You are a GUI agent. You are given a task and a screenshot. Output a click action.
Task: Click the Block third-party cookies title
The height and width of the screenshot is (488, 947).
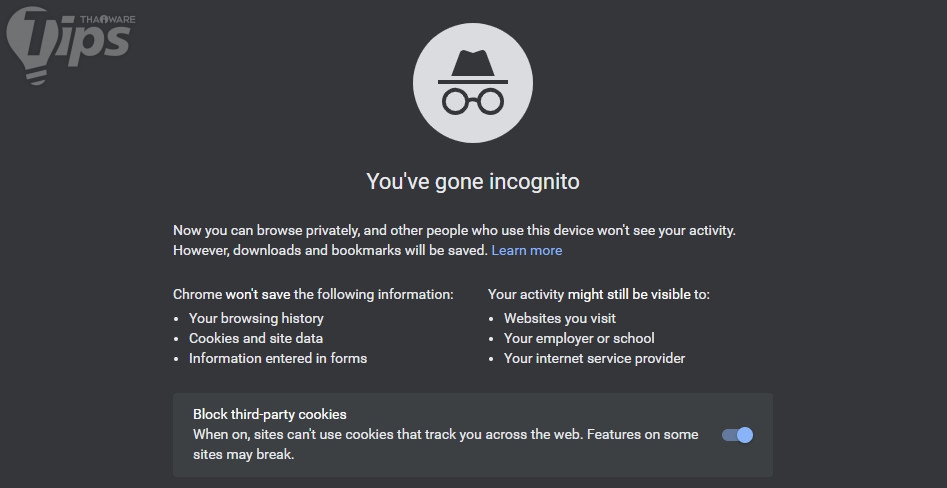[x=270, y=414]
